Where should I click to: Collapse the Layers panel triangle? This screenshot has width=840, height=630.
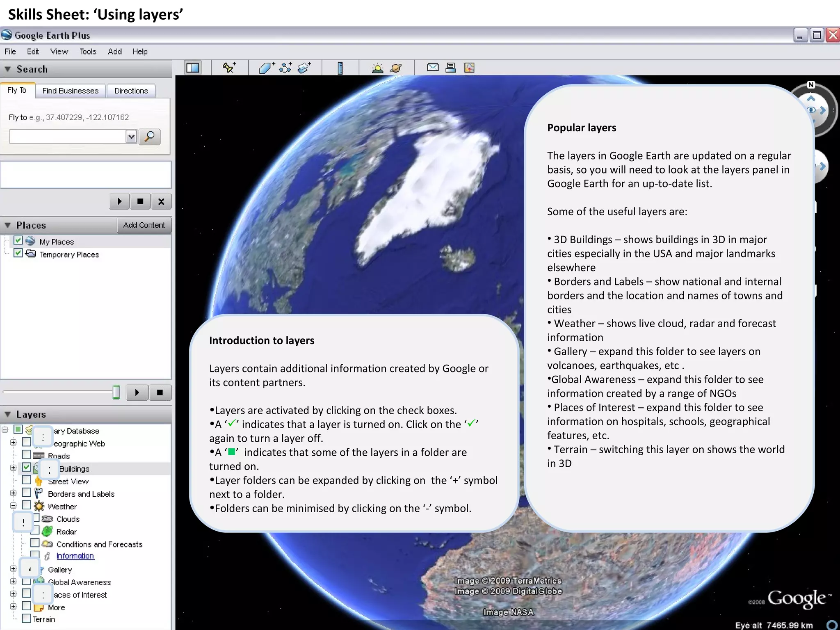point(7,414)
